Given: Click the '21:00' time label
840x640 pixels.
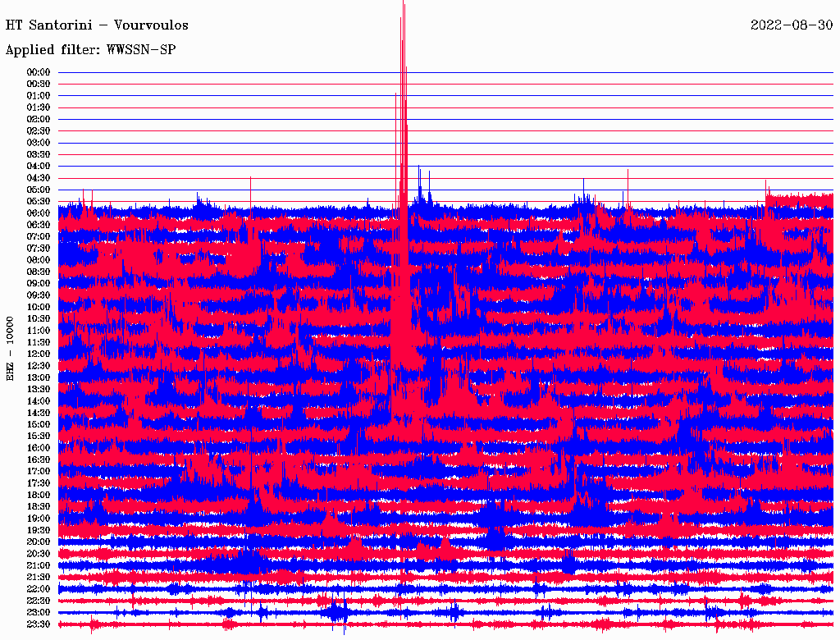Looking at the screenshot, I should click(x=38, y=566).
